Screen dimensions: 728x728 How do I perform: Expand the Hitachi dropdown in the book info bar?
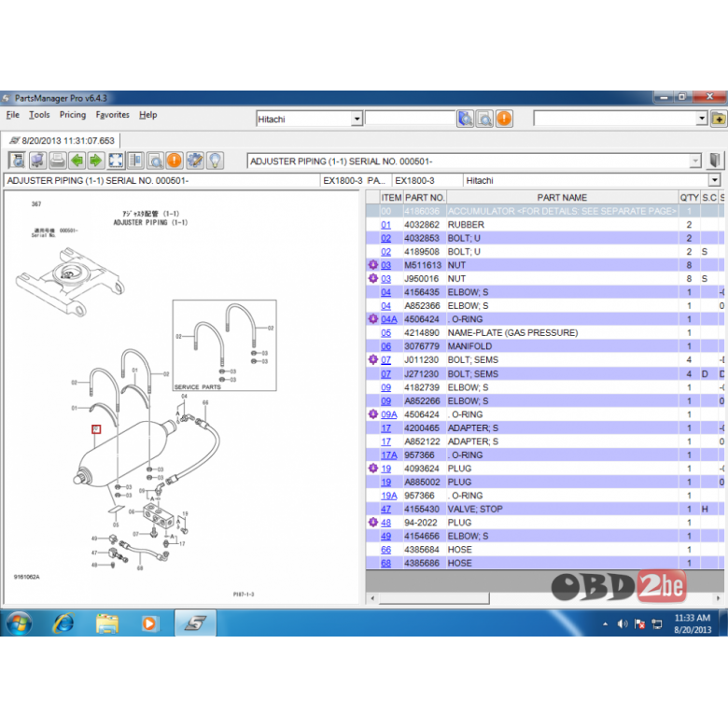click(x=715, y=180)
